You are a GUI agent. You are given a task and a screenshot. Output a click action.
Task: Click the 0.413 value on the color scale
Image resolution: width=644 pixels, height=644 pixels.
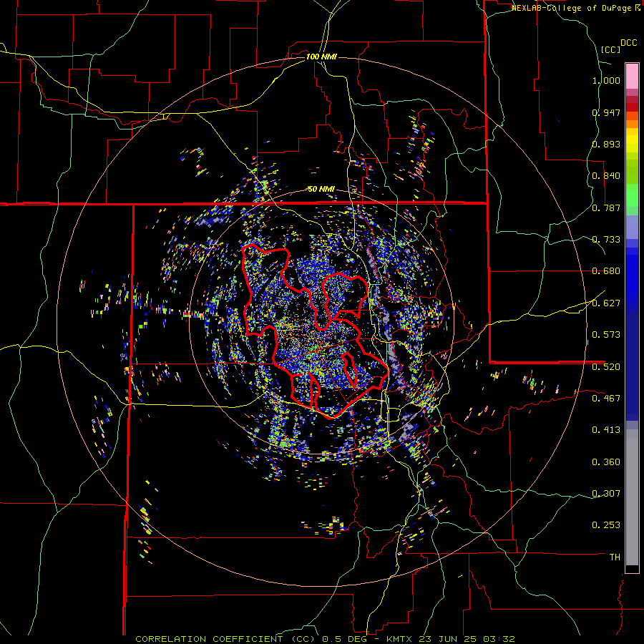point(606,430)
